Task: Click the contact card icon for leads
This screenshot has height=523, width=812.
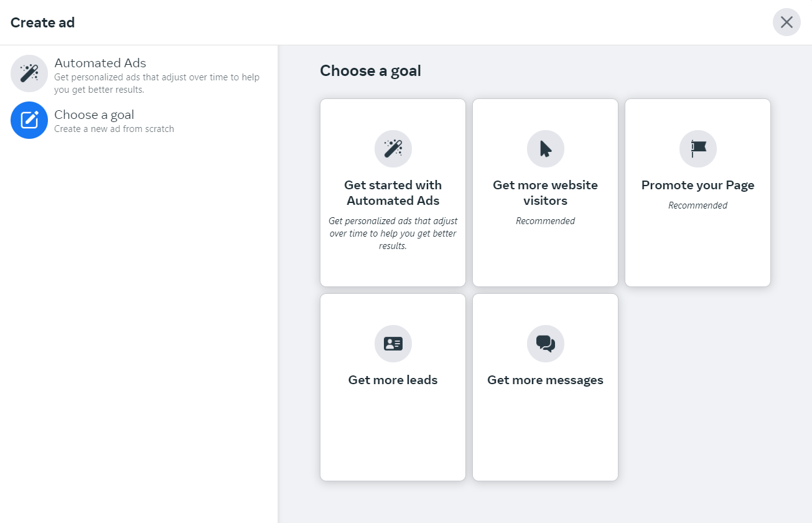Action: coord(393,344)
